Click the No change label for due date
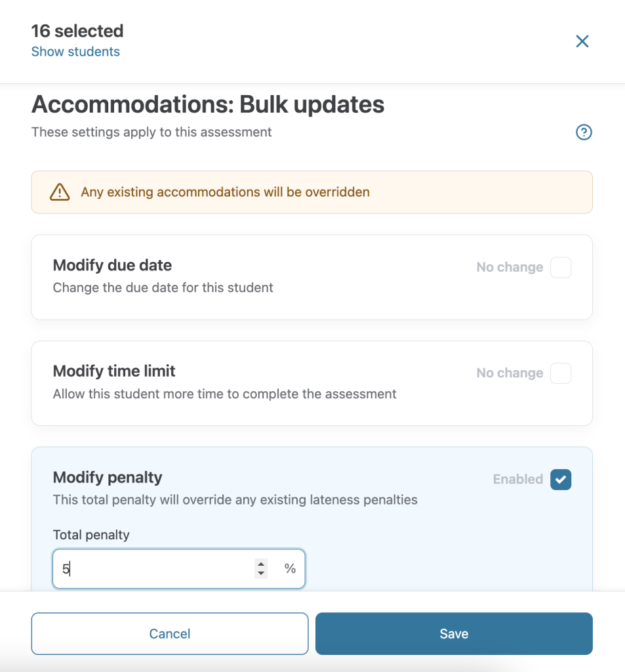Image resolution: width=625 pixels, height=672 pixels. (510, 267)
